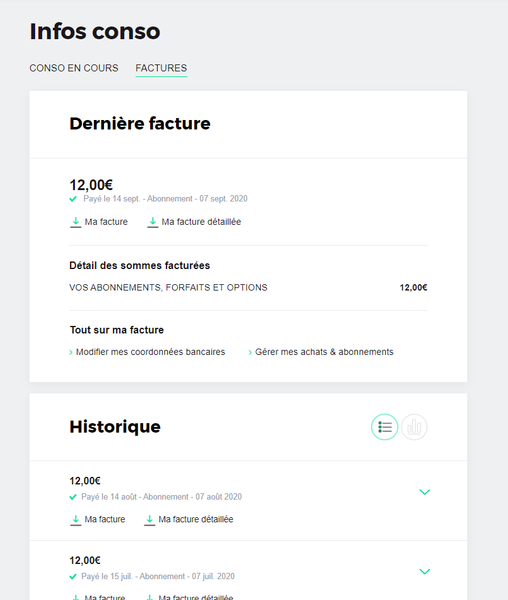Image resolution: width=508 pixels, height=600 pixels.
Task: Expand the July 2020 invoice chevron
Action: click(x=425, y=571)
